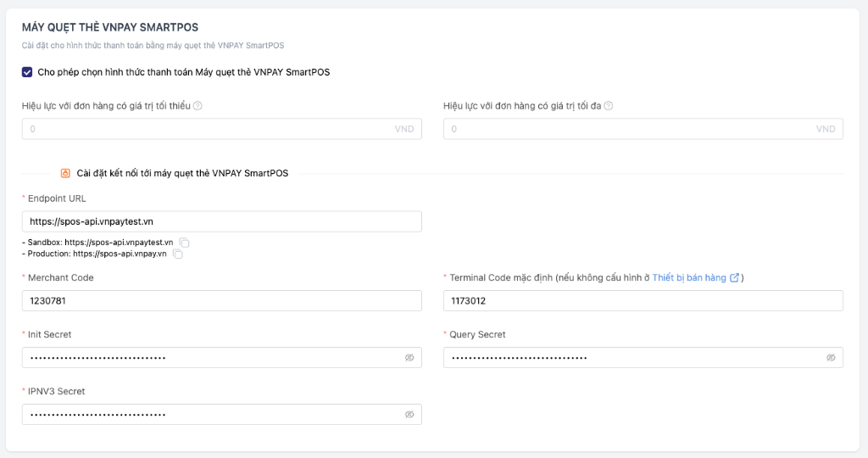Click into the Endpoint URL field
868x458 pixels.
tap(221, 221)
